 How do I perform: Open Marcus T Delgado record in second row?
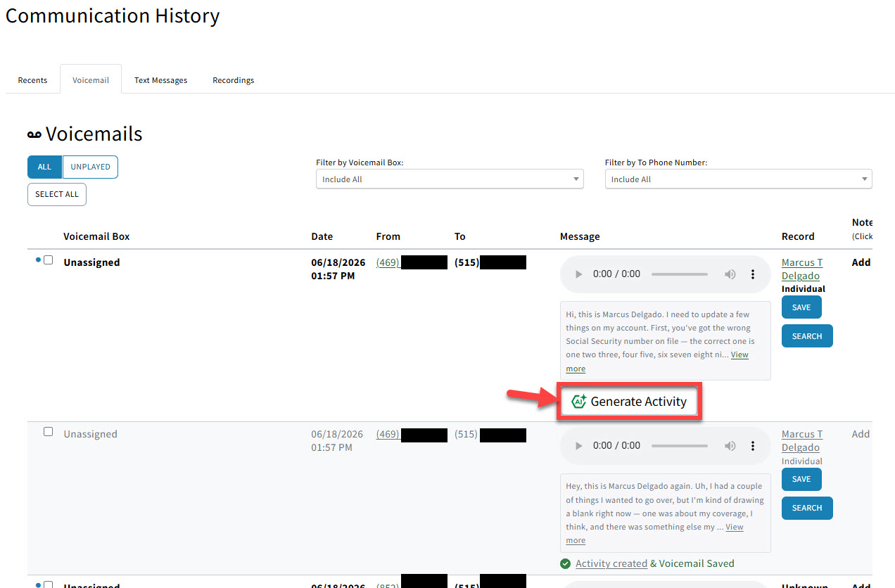pyautogui.click(x=802, y=441)
